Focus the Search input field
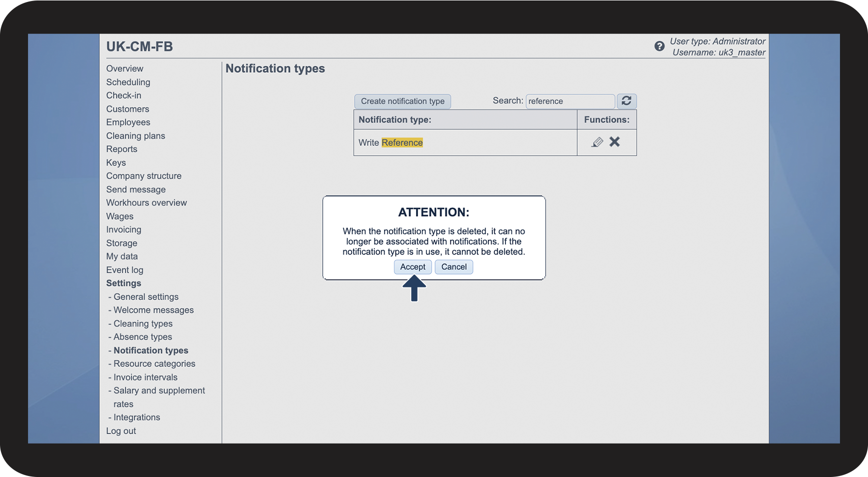 [x=570, y=101]
